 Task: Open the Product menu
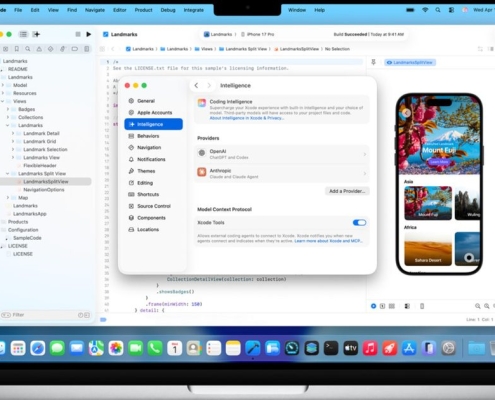click(143, 10)
